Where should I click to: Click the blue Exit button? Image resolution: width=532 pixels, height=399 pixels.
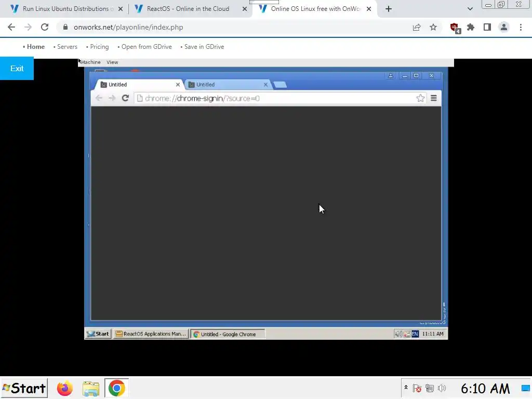17,69
